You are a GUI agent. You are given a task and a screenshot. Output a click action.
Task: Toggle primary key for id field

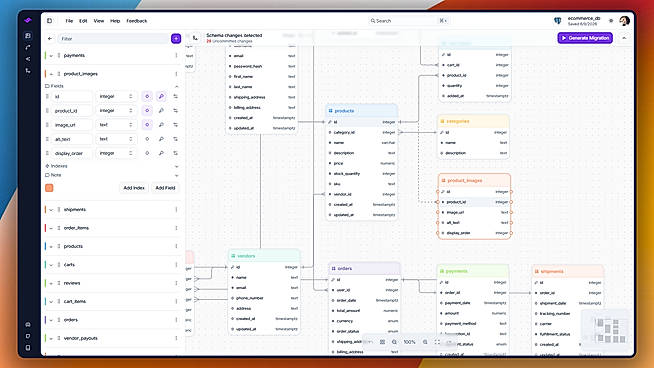(161, 96)
